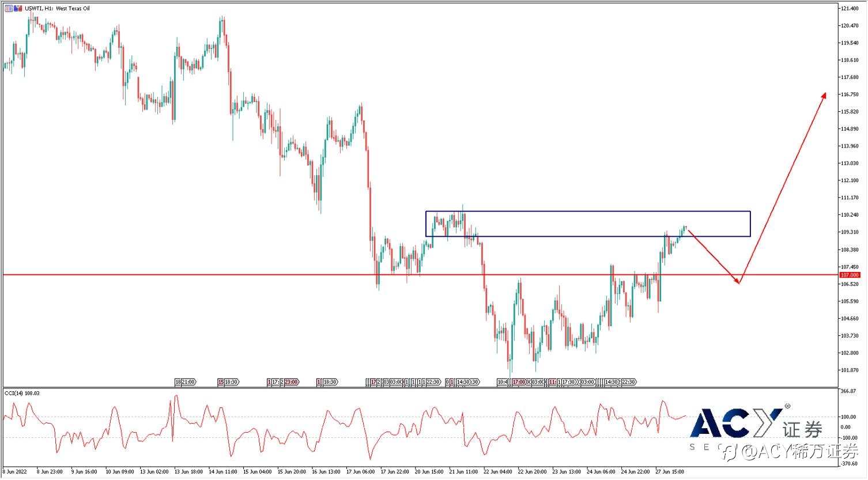Click the red upward arrow head
868x480 pixels.
point(824,95)
